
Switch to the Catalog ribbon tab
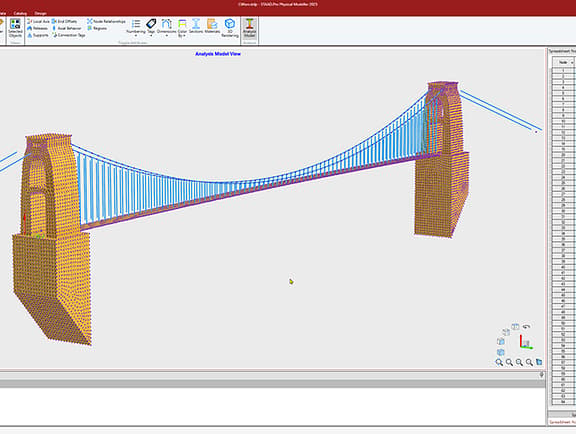pos(20,13)
